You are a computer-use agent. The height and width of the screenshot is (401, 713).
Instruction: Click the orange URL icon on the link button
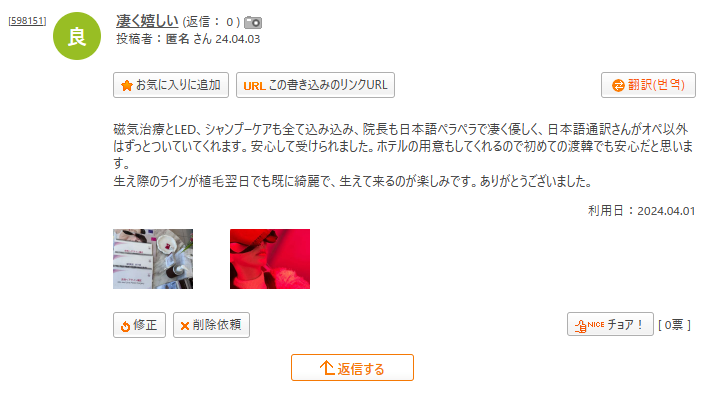[x=254, y=86]
